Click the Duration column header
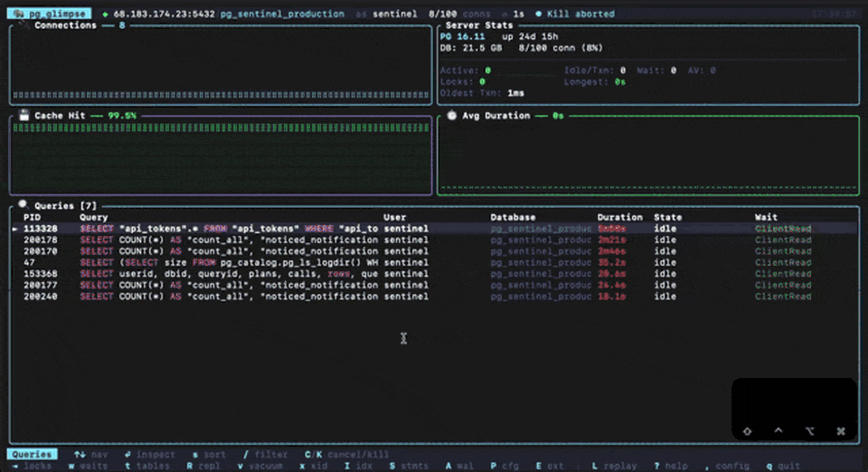This screenshot has width=868, height=472. tap(619, 217)
